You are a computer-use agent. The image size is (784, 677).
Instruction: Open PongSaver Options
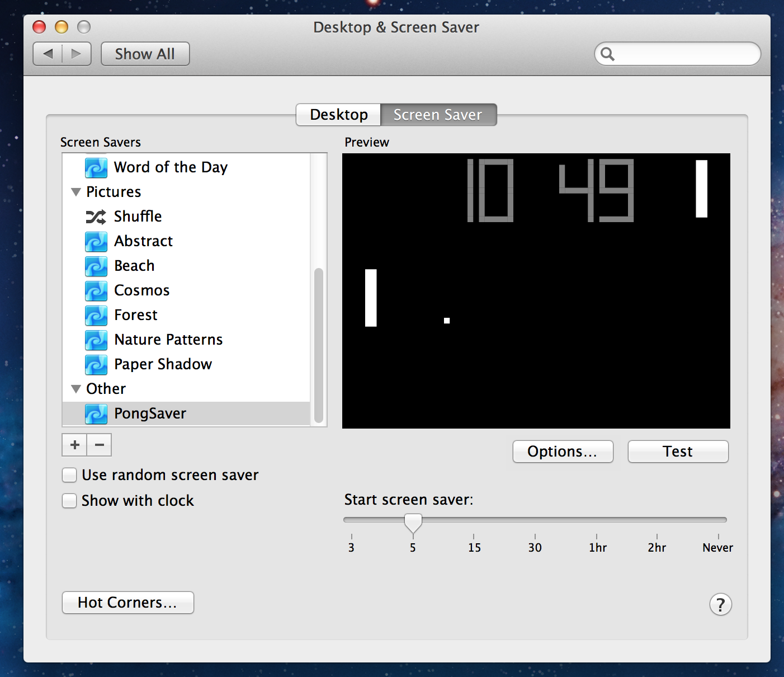point(563,452)
